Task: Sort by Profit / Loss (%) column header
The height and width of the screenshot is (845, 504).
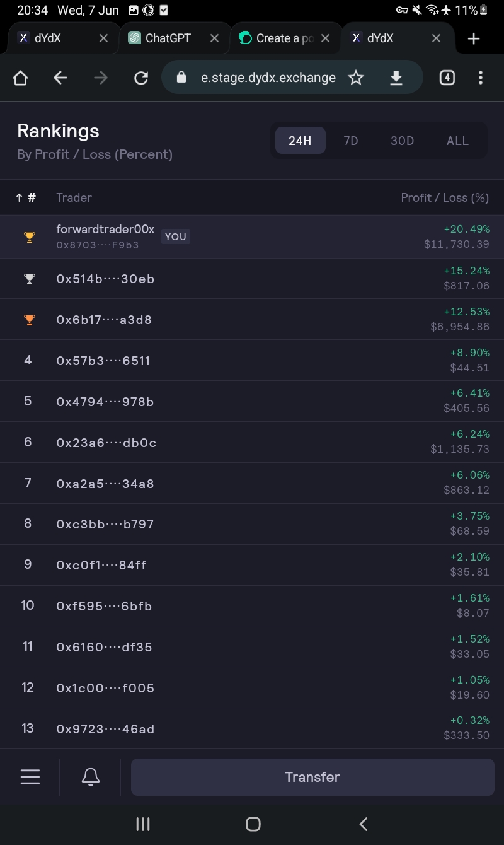Action: pos(445,198)
